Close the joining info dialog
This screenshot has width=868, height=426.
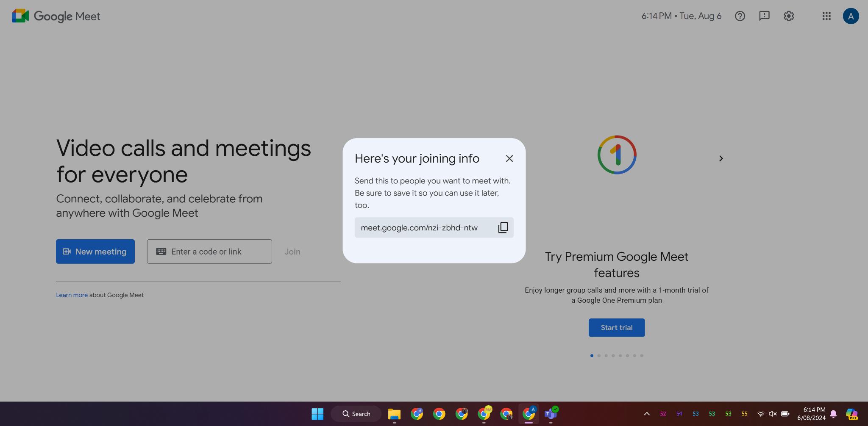(x=509, y=158)
